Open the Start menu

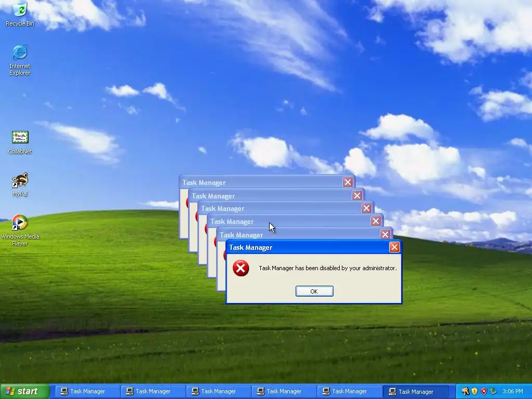click(25, 391)
